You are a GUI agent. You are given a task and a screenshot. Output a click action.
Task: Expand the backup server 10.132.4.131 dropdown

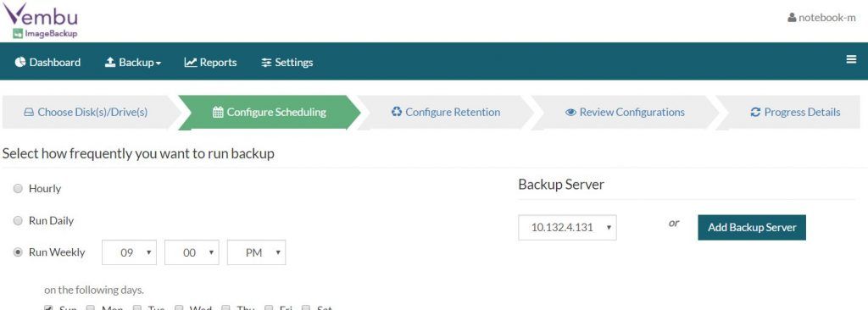(x=567, y=228)
